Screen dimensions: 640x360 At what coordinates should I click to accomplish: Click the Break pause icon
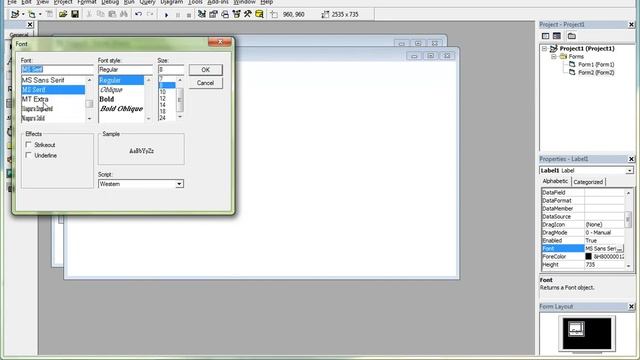coord(178,15)
